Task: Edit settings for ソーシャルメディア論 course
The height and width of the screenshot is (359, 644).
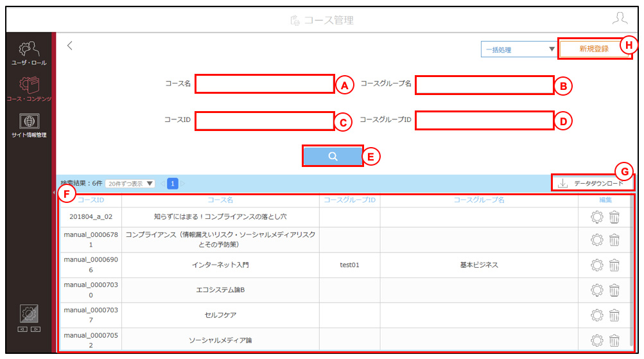Action: [596, 340]
